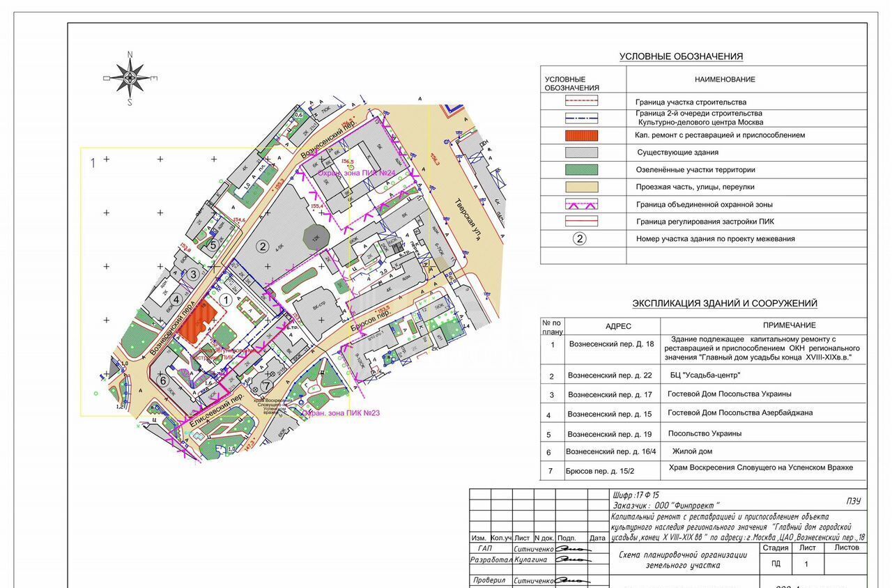Click circled number 5 on the map
The height and width of the screenshot is (588, 892).
click(213, 245)
